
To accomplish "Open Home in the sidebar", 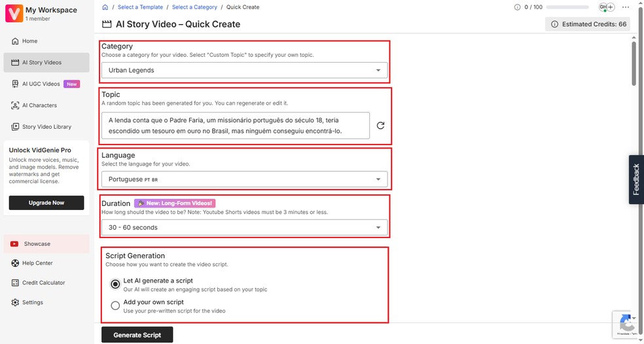I will tap(46, 41).
